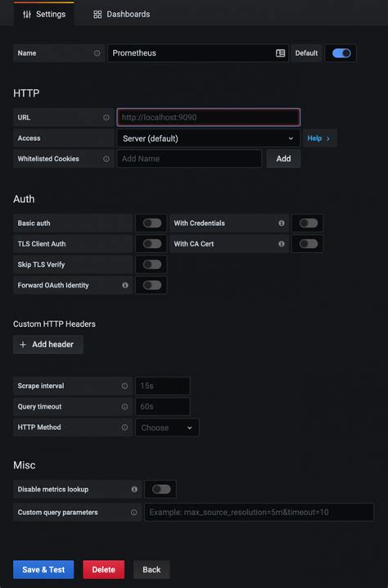
Task: Click the Whitelisted Cookies info icon
Action: 106,159
